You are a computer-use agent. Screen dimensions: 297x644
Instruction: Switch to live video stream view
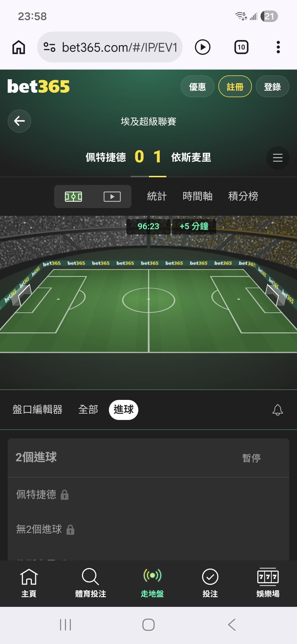pyautogui.click(x=112, y=197)
